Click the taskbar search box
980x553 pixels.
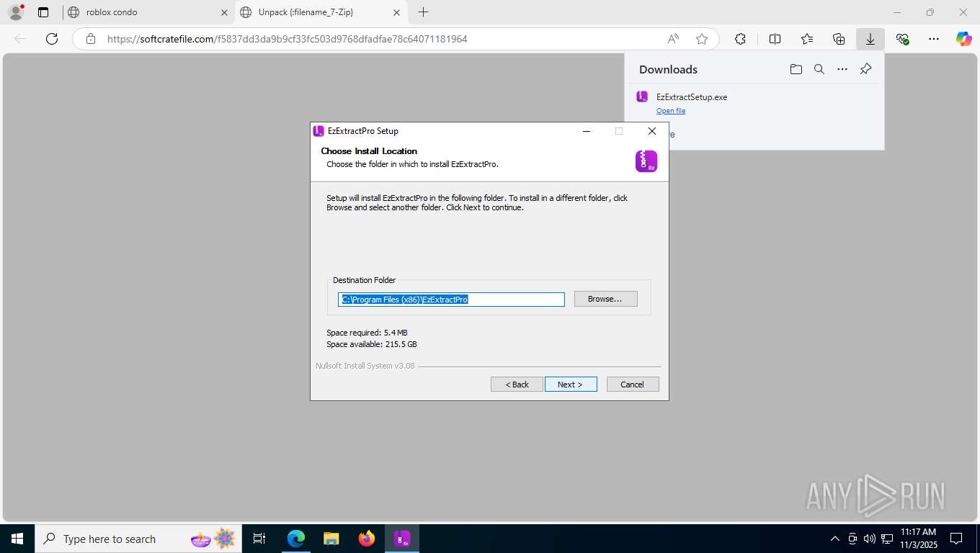point(138,539)
